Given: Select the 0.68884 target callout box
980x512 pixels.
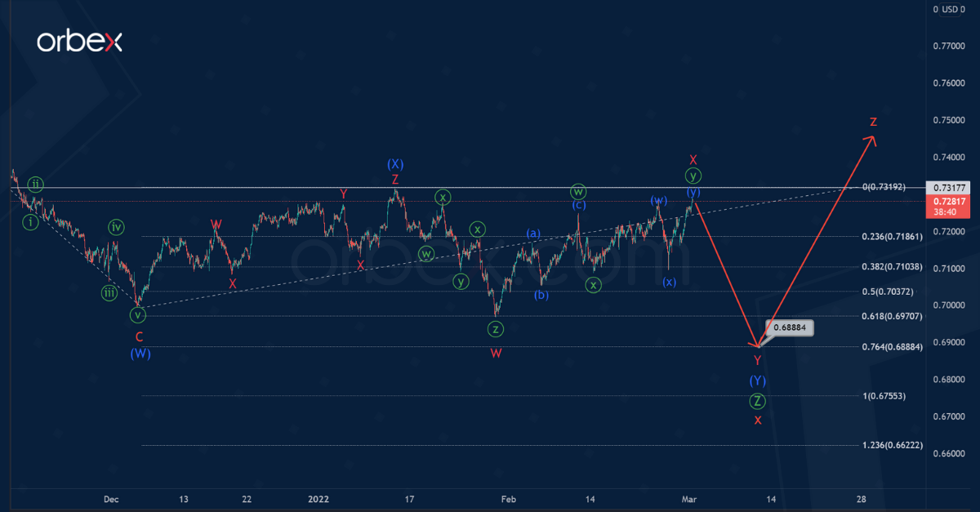Looking at the screenshot, I should pos(791,327).
